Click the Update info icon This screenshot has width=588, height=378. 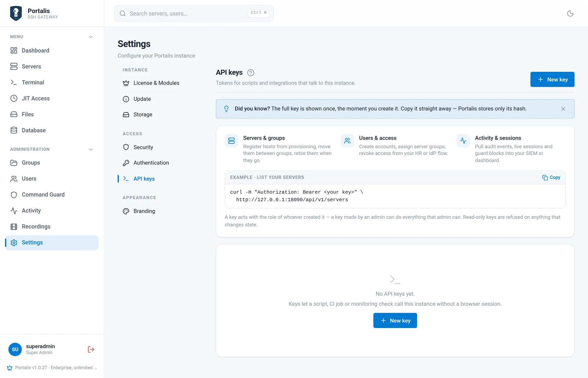coord(126,99)
